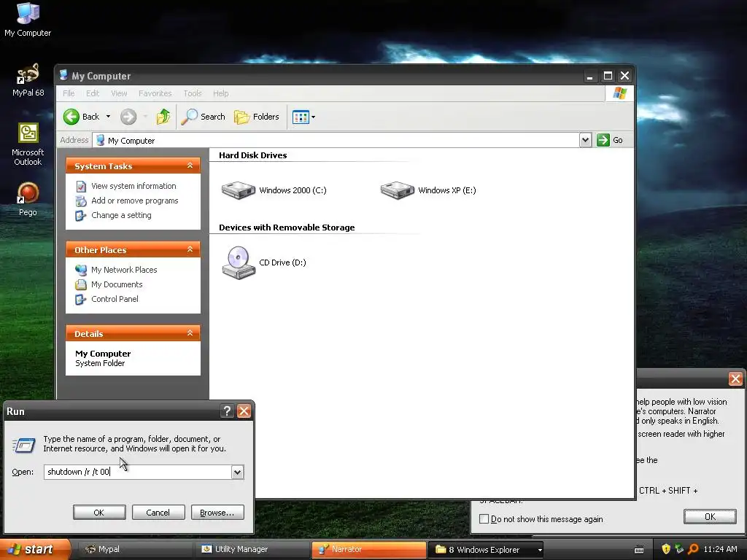The image size is (747, 560).
Task: Click the Change a setting link
Action: click(122, 215)
